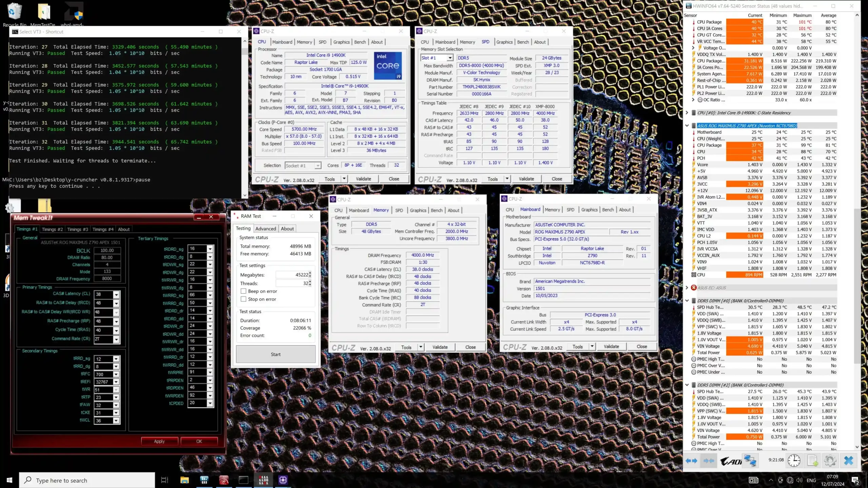
Task: Open About tab in RAM Test
Action: tap(287, 229)
